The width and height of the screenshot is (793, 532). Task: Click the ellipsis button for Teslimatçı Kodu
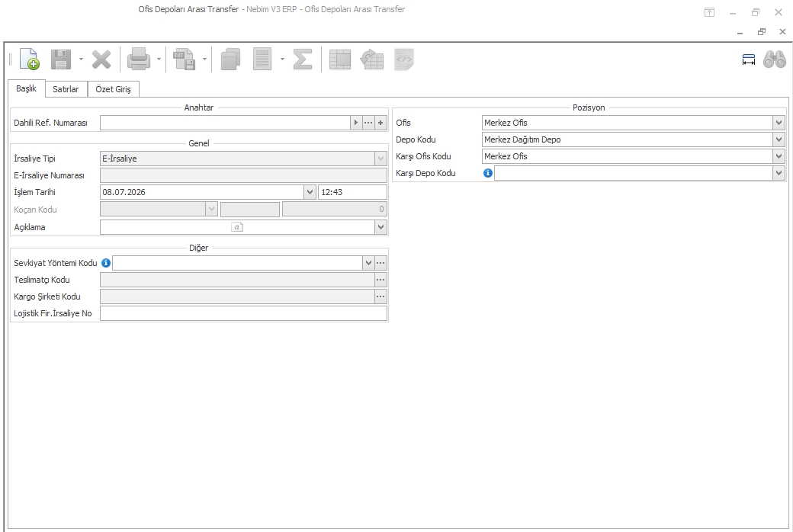[x=380, y=280]
